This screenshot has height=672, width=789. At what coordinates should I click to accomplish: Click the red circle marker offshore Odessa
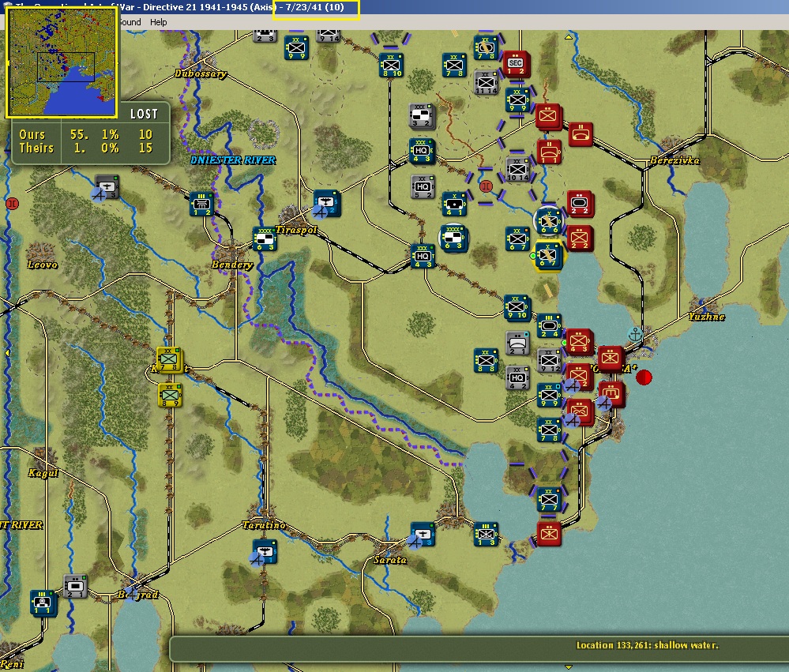644,377
